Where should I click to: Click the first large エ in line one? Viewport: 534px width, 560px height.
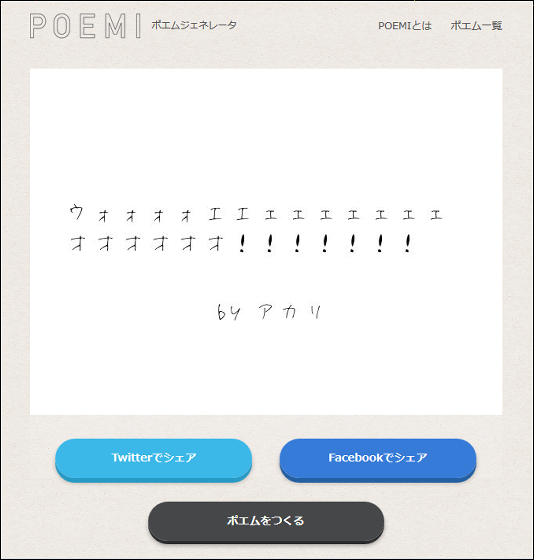(x=215, y=214)
